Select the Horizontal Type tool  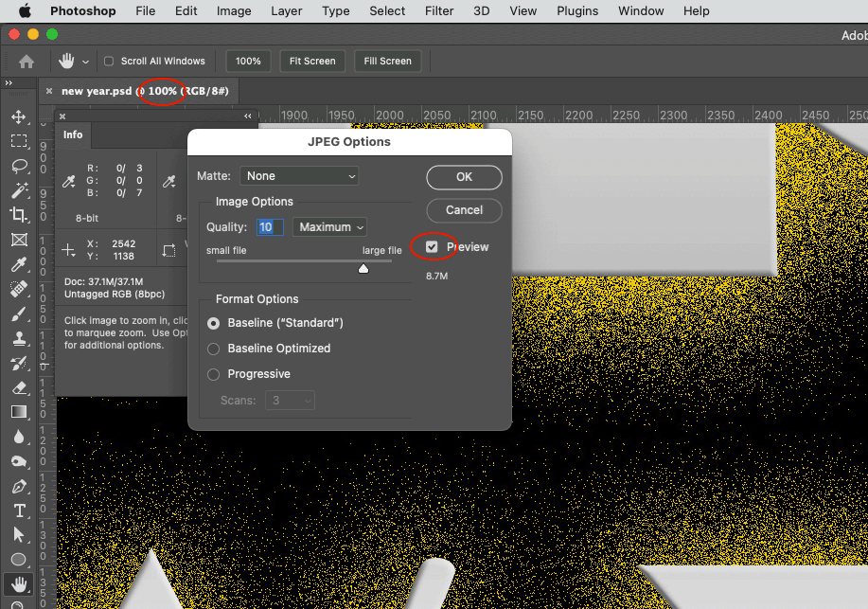(x=19, y=510)
